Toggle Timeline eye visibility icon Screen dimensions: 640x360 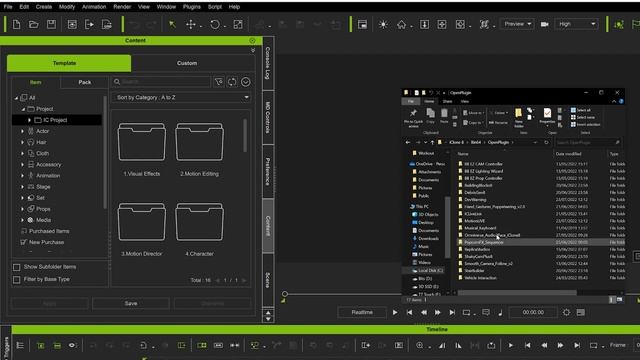click(72, 345)
